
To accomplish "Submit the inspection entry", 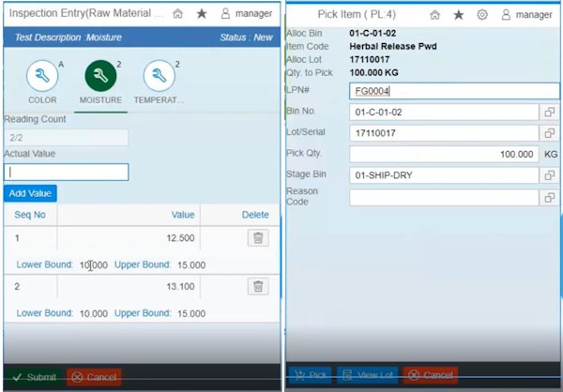I will point(34,377).
